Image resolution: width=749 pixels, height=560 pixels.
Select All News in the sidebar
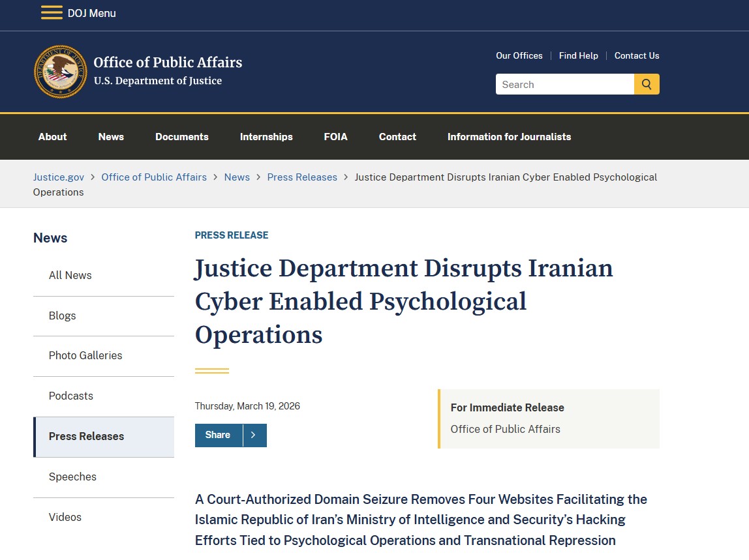coord(70,275)
